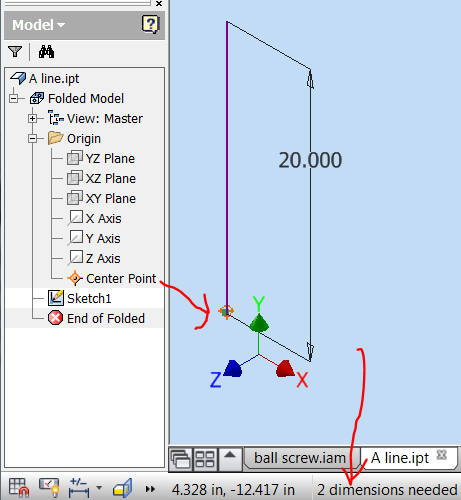
Task: Select the XY Plane origin item
Action: (x=111, y=198)
